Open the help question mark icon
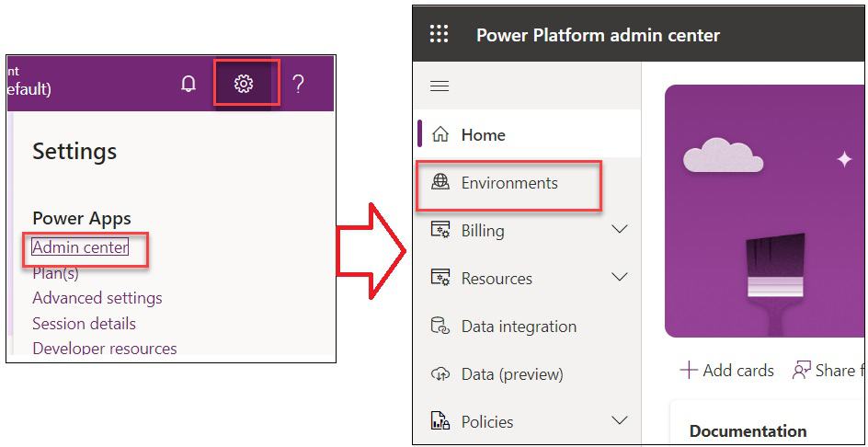Image resolution: width=868 pixels, height=447 pixels. click(298, 85)
